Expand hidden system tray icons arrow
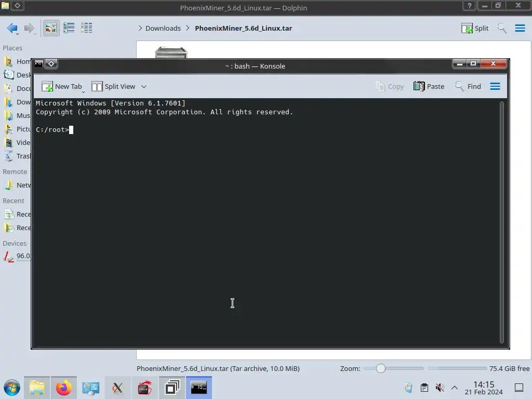Screen dimensions: 532x399 tap(455, 388)
